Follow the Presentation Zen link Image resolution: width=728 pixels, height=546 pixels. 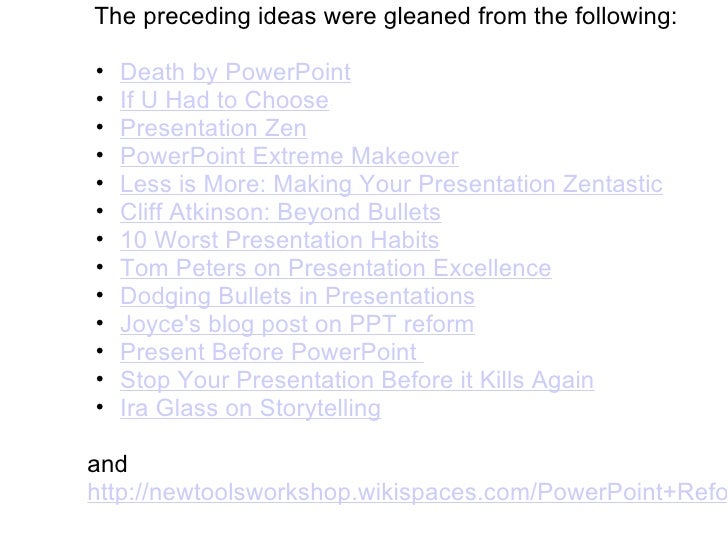point(212,129)
